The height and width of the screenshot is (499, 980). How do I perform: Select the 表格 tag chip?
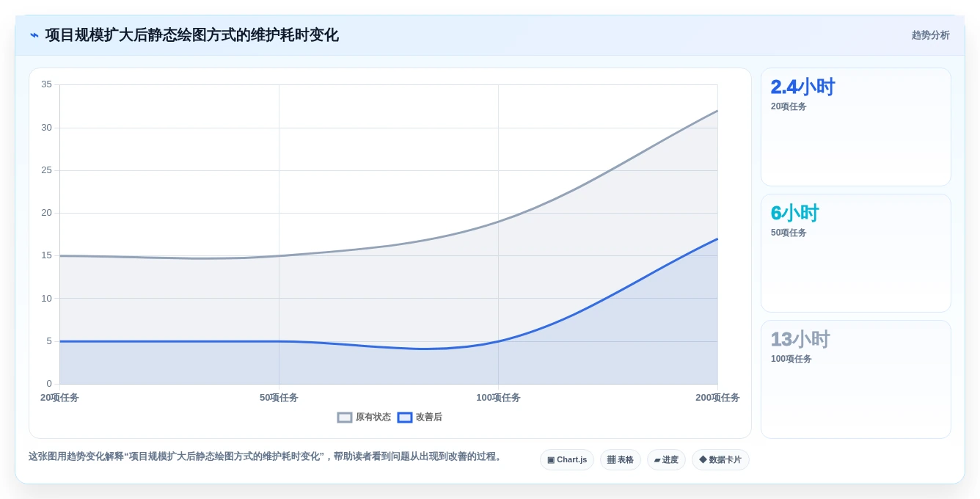621,460
